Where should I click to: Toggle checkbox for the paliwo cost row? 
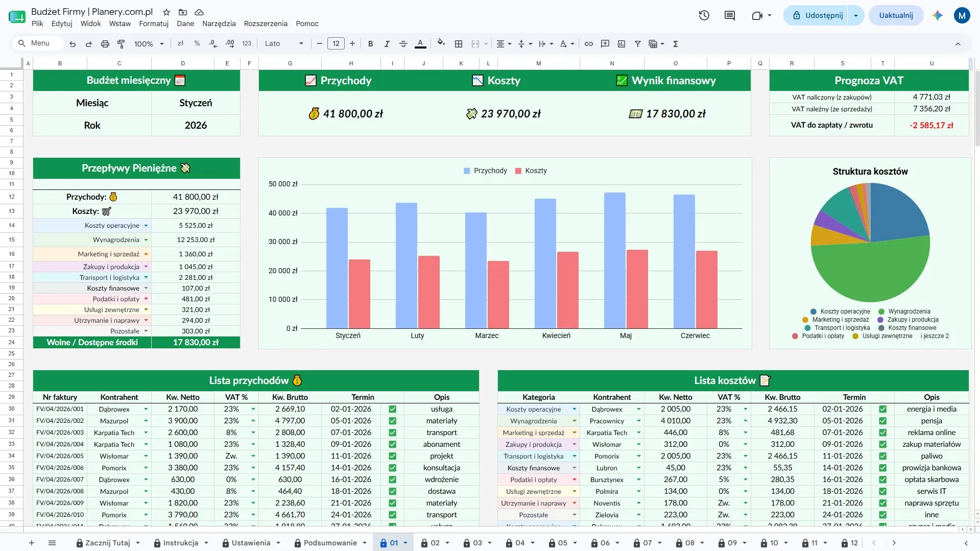[883, 456]
